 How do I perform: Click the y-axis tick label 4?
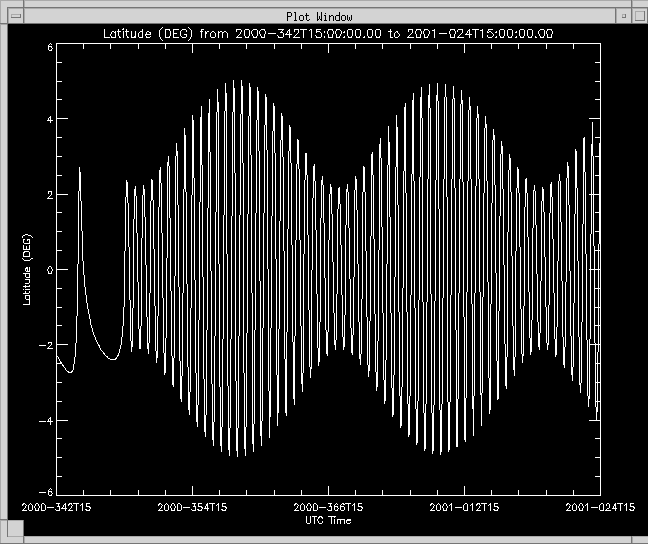coord(49,119)
